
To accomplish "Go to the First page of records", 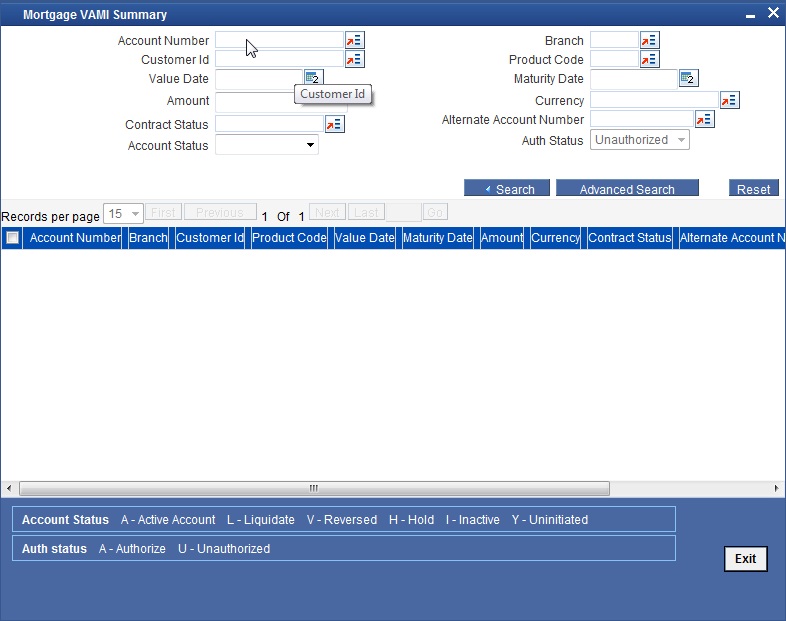I will [x=163, y=213].
